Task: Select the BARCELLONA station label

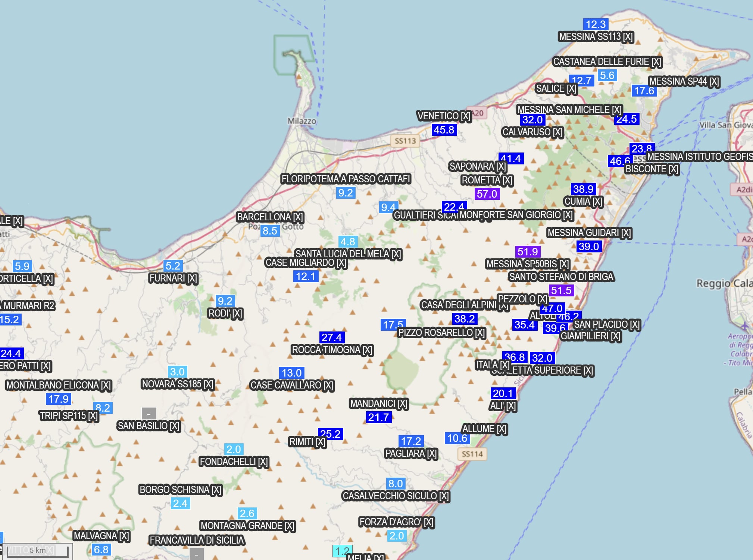Action: click(x=264, y=217)
